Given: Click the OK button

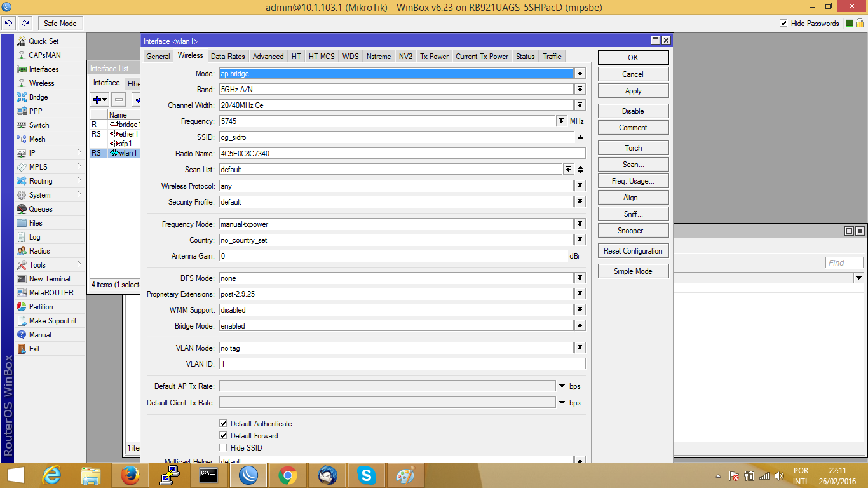Looking at the screenshot, I should click(633, 58).
